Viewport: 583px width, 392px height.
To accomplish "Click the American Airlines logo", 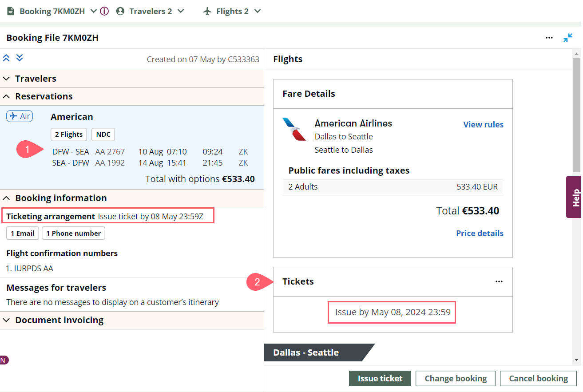I will [x=294, y=129].
